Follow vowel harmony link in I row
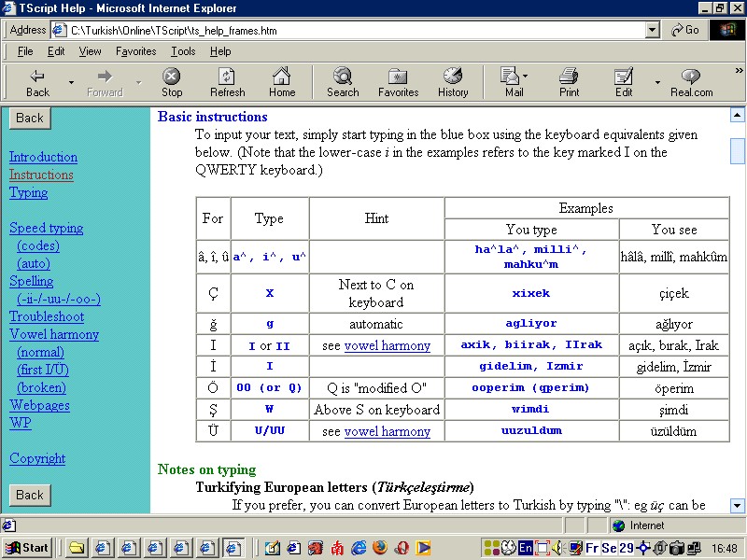The height and width of the screenshot is (560, 747). [387, 345]
